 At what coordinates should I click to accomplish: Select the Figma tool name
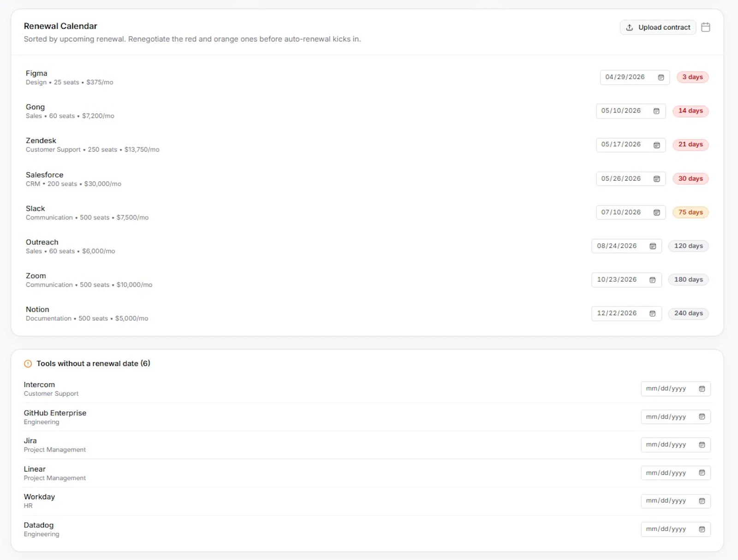point(36,73)
